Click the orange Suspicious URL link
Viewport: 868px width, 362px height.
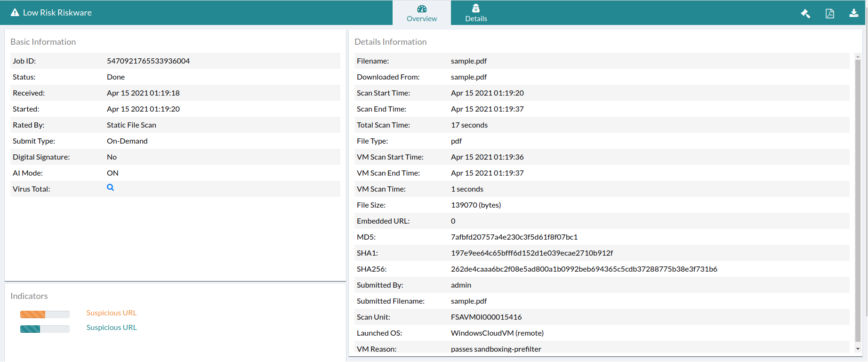coord(112,313)
